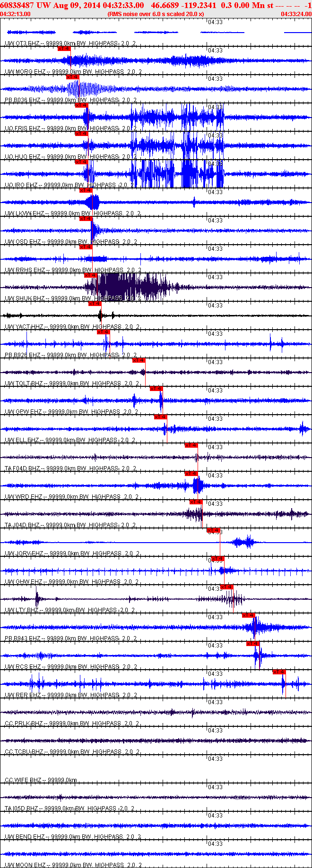Select the UW OSD EHZ station label

click(23, 241)
